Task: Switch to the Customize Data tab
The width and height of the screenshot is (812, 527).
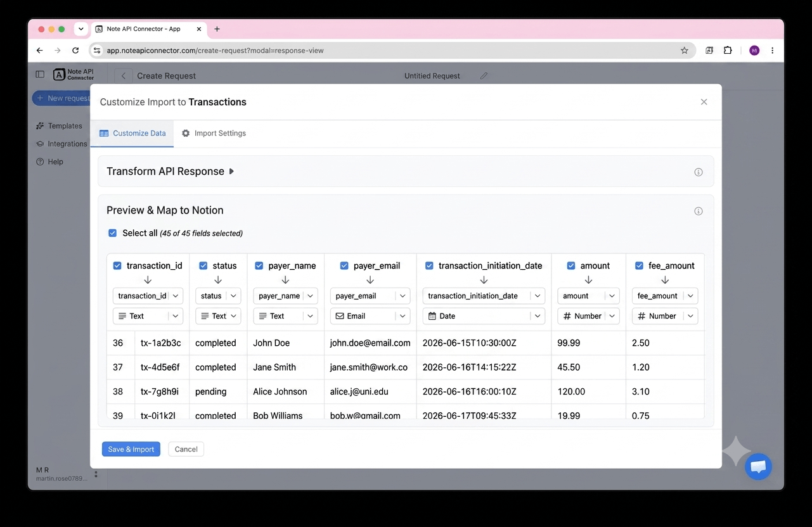Action: (x=132, y=134)
